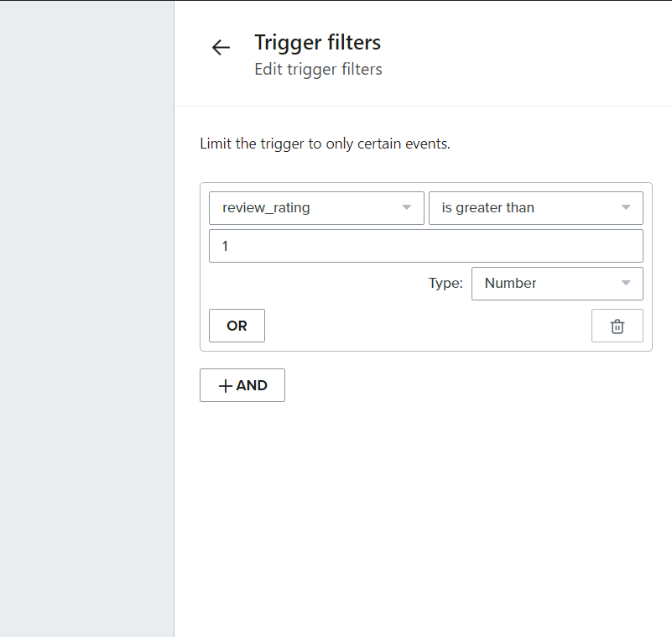
Task: Open the Type dropdown showing Number
Action: (557, 284)
